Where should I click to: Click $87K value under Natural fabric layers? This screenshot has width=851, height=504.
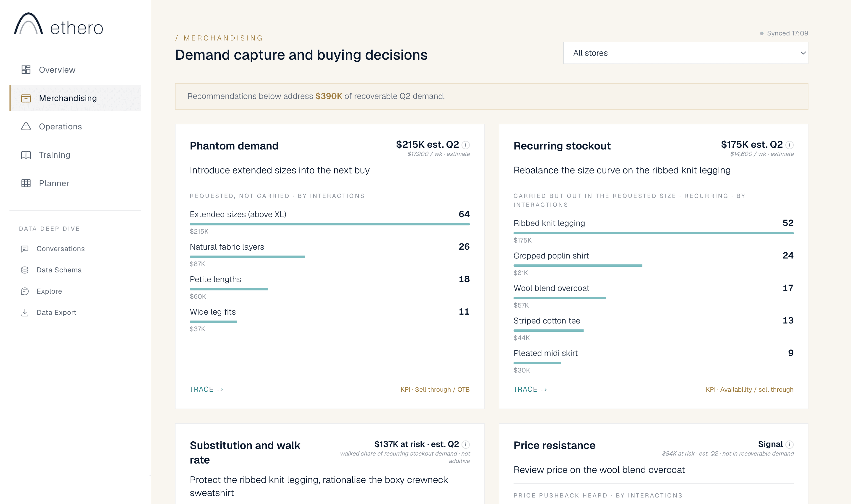(197, 264)
